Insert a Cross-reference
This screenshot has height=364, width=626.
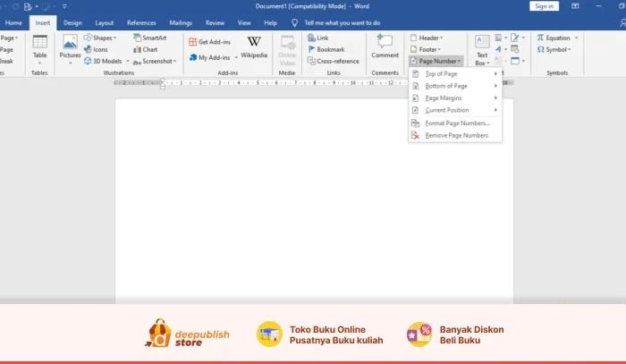tap(333, 61)
